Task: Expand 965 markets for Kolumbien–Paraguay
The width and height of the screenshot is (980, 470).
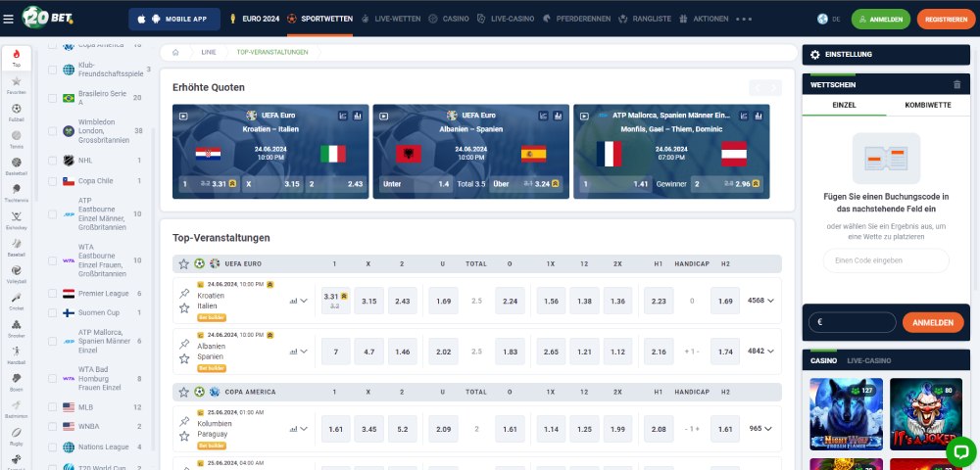Action: coord(760,428)
